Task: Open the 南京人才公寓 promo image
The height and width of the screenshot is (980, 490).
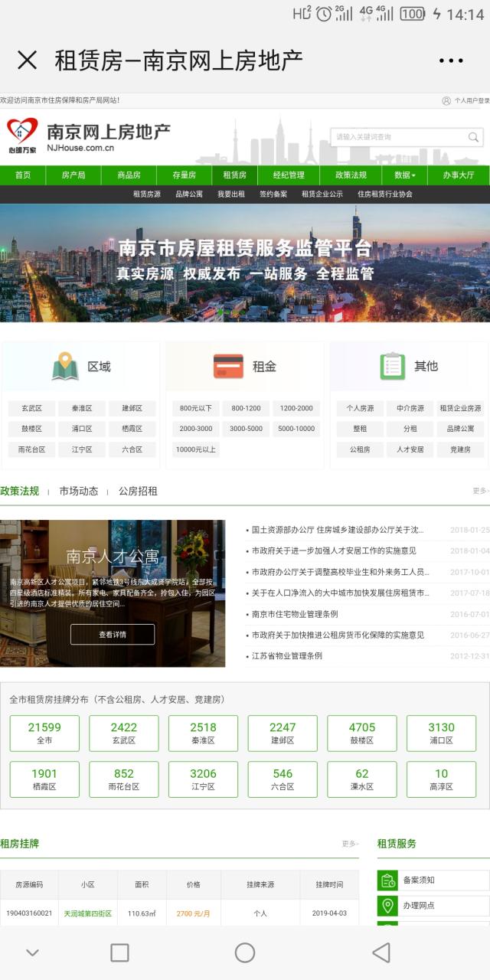Action: pos(113,593)
